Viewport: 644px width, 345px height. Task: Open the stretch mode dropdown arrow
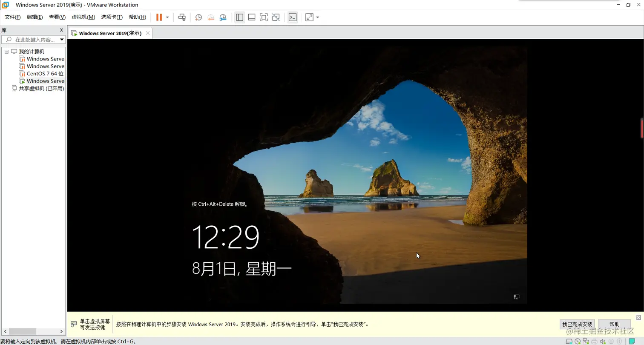(317, 17)
